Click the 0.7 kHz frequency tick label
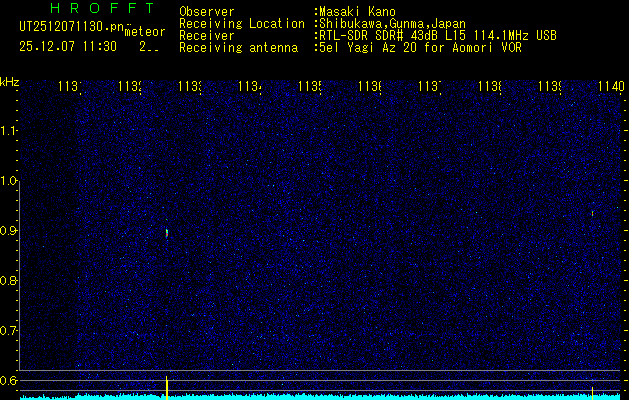This screenshot has height=400, width=629. pos(9,330)
